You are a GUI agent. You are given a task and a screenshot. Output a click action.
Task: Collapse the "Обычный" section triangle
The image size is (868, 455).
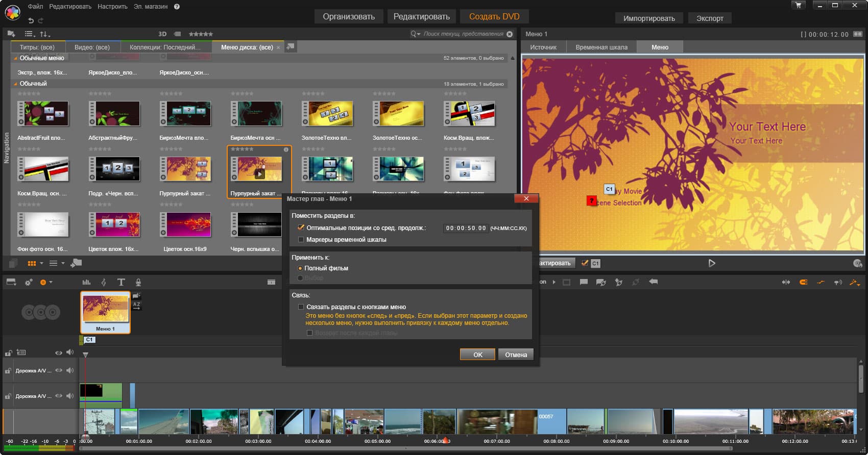click(15, 84)
